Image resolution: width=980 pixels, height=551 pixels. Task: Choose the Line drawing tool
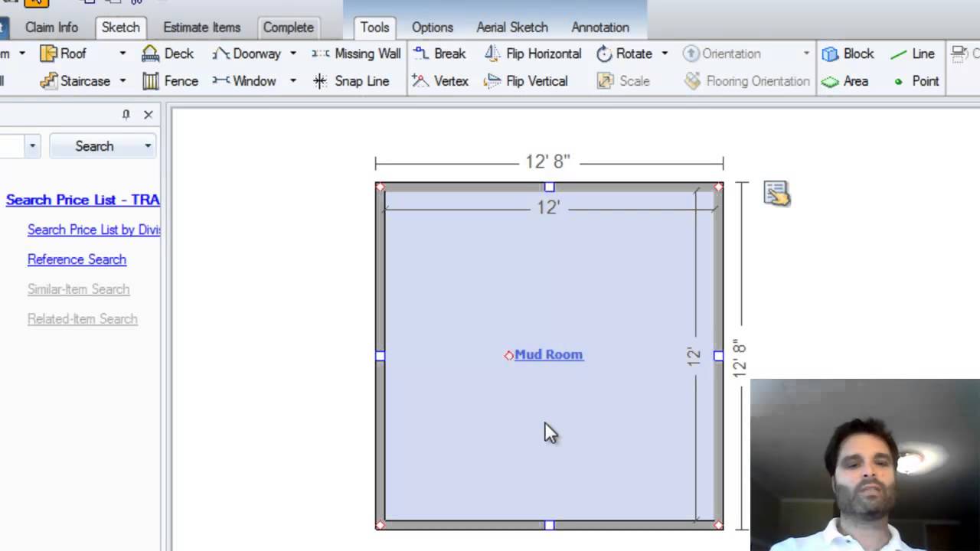[x=913, y=54]
